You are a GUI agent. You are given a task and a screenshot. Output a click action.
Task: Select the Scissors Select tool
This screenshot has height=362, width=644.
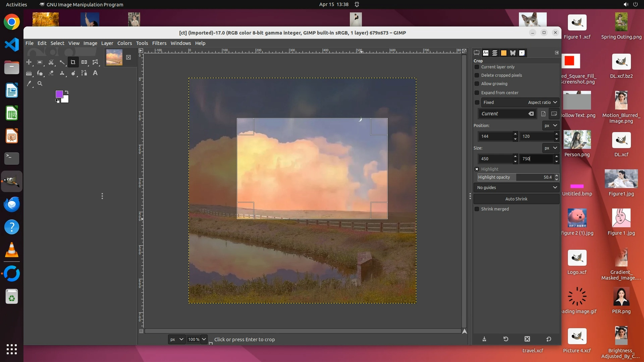51,62
